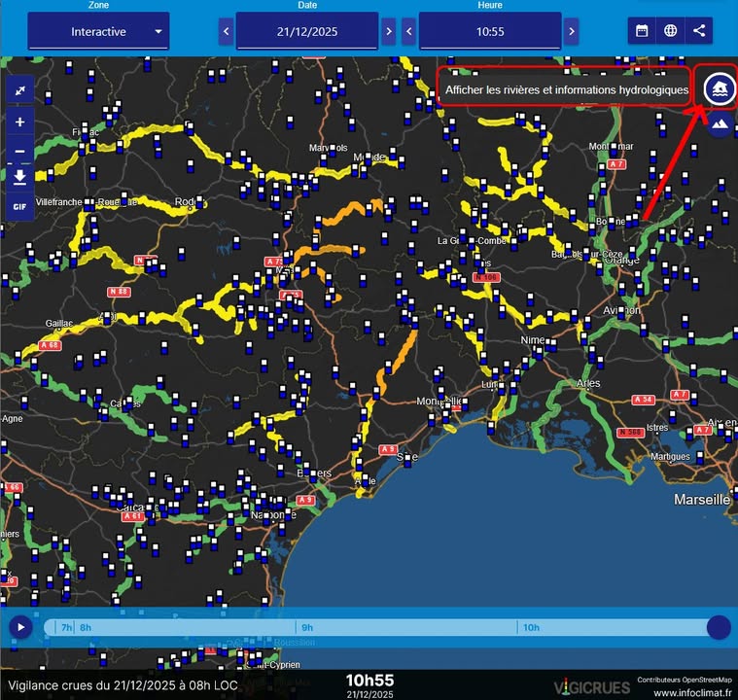Screen dimensions: 738x700
Task: Download the map image
Action: point(19,178)
